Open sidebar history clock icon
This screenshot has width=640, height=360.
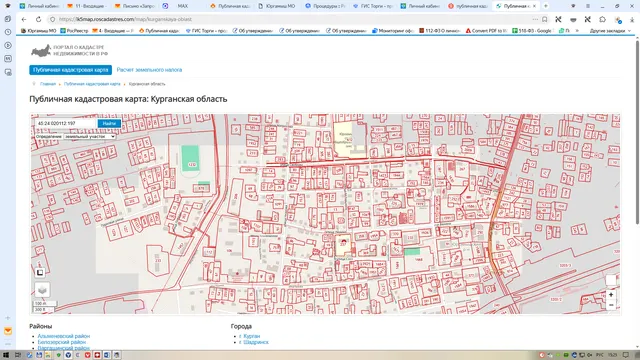(x=8, y=32)
